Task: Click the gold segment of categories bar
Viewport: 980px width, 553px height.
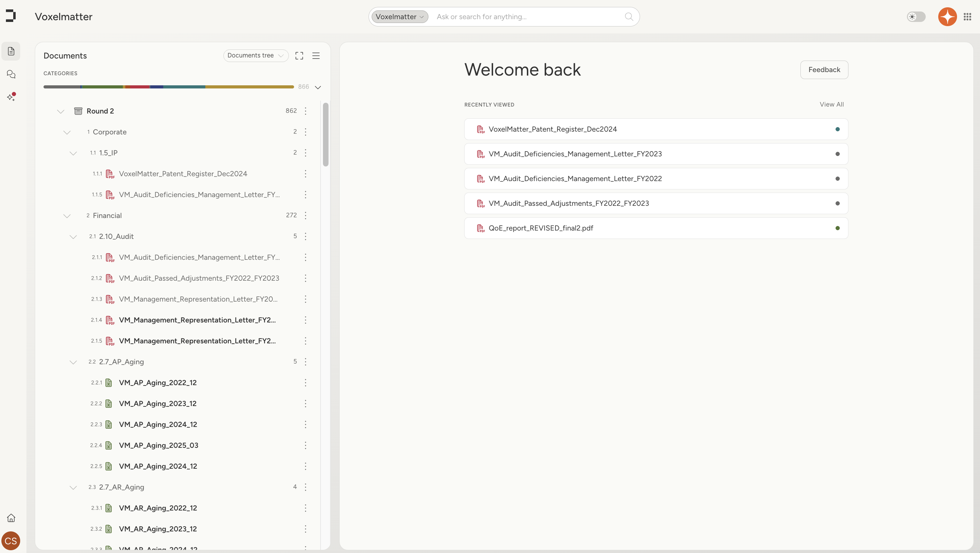Action: [x=250, y=87]
